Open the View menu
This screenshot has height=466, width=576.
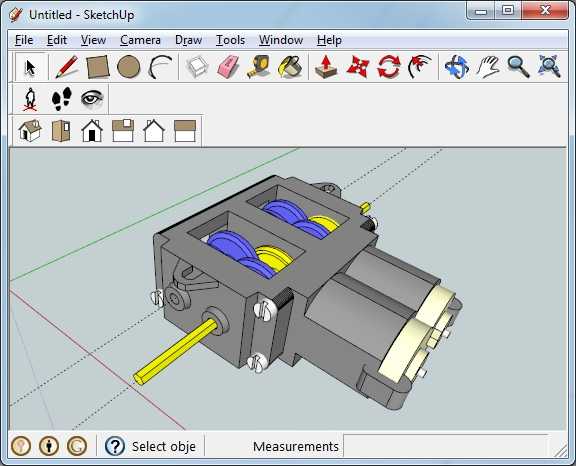93,40
